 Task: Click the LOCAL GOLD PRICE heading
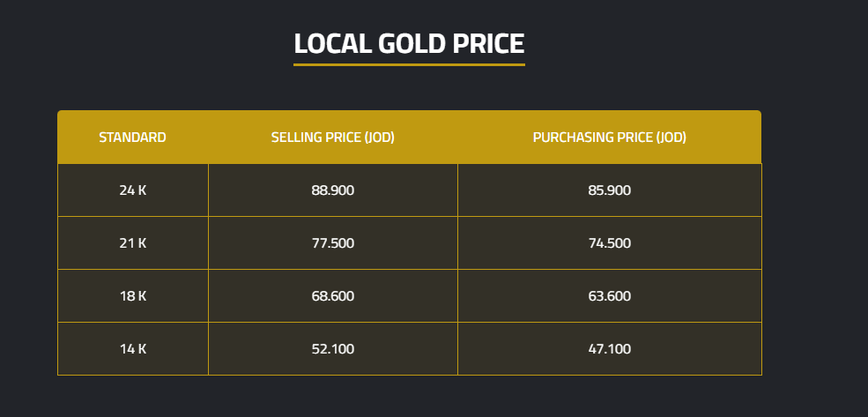click(409, 44)
